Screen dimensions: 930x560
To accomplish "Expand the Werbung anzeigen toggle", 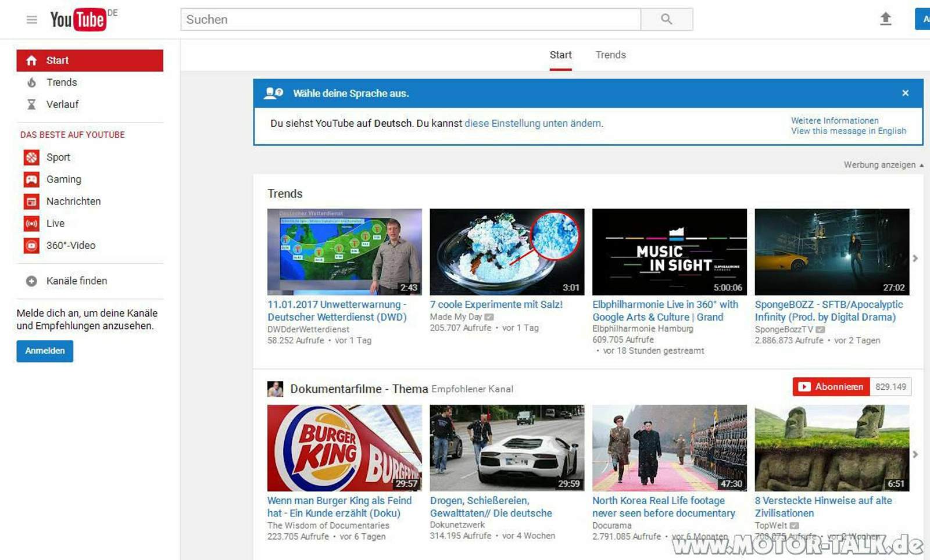I will (x=884, y=165).
